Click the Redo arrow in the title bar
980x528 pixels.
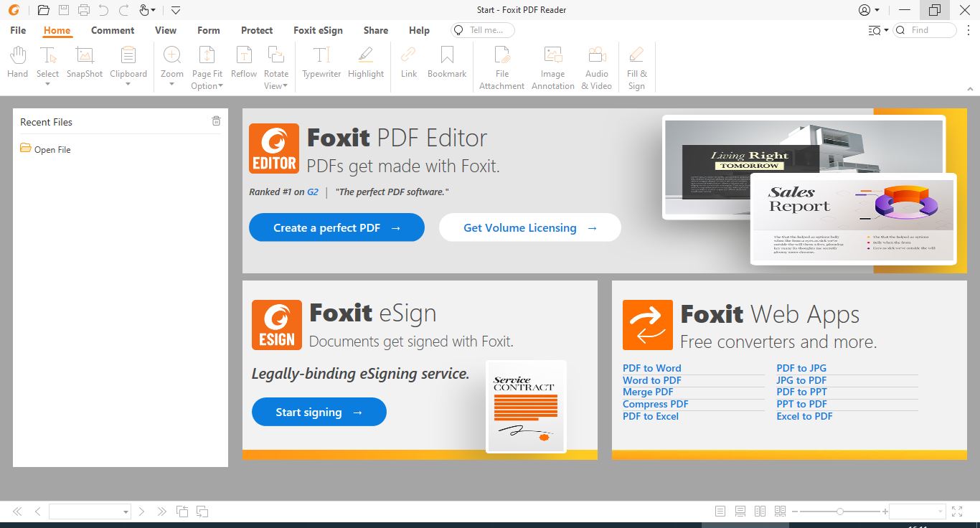124,10
